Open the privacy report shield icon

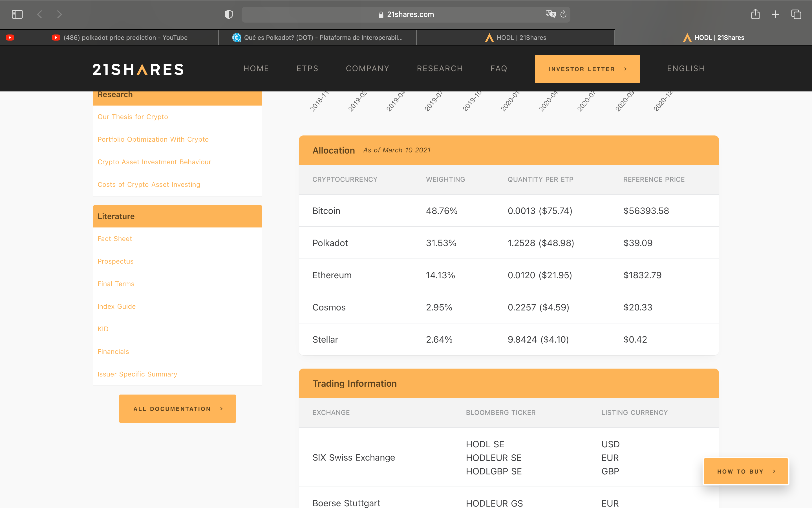(x=228, y=14)
